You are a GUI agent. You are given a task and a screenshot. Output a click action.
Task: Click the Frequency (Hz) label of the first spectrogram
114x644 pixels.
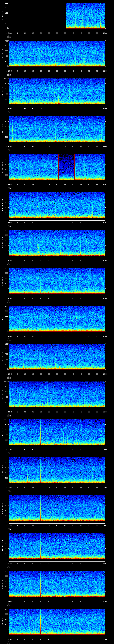(3, 16)
